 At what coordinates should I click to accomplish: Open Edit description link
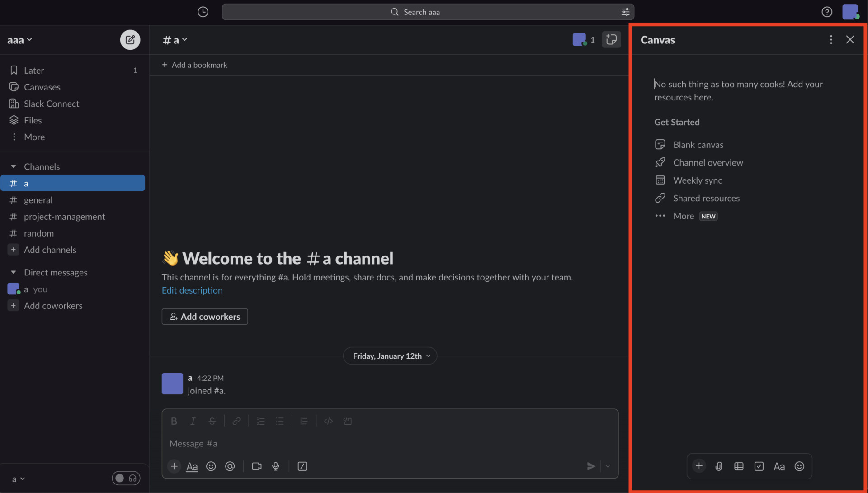192,290
